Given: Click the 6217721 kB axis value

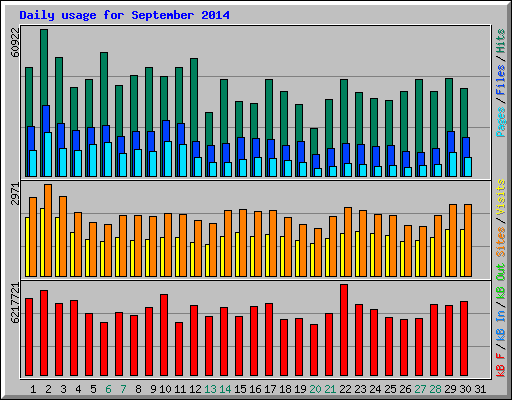Looking at the screenshot, I should [15, 303].
